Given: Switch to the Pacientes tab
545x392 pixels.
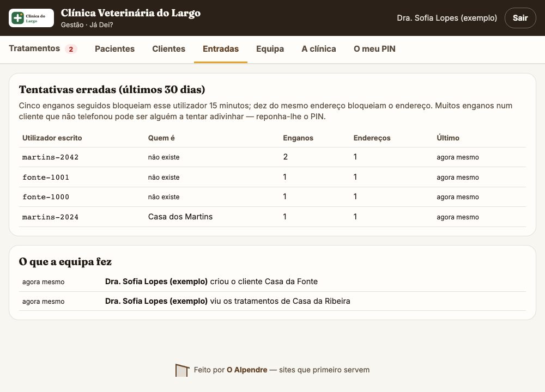Looking at the screenshot, I should pyautogui.click(x=114, y=48).
